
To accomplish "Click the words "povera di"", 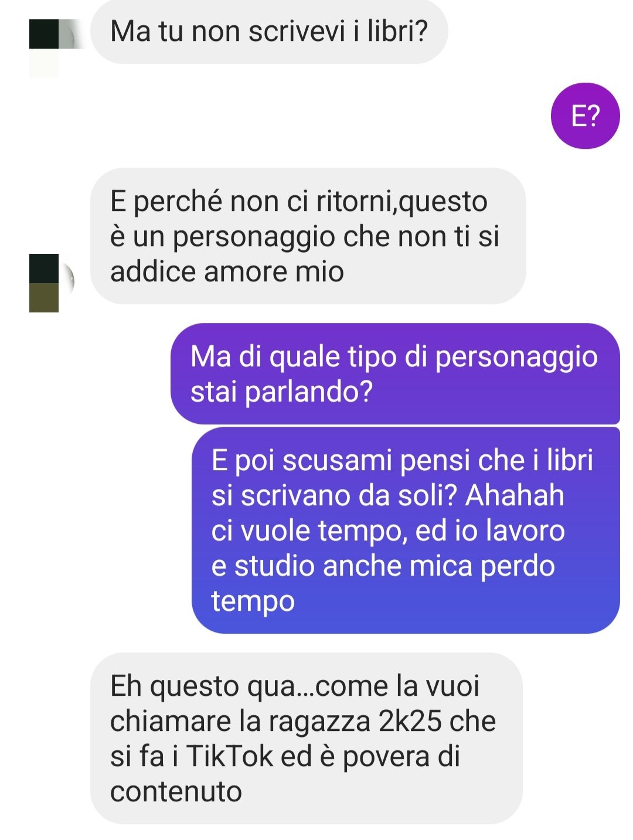I will (x=401, y=757).
